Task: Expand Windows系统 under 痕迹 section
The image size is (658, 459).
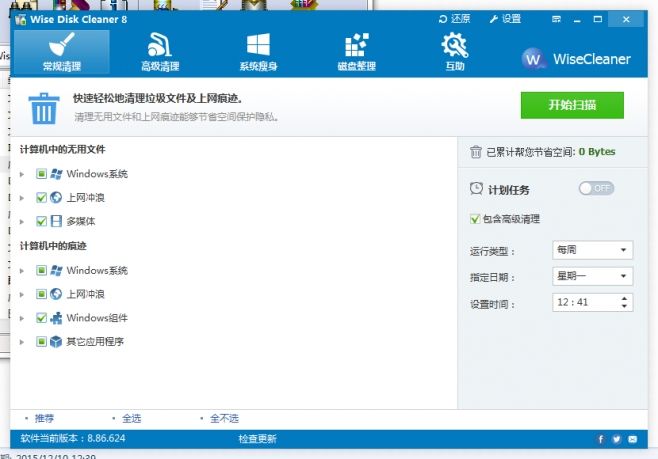Action: 22,271
